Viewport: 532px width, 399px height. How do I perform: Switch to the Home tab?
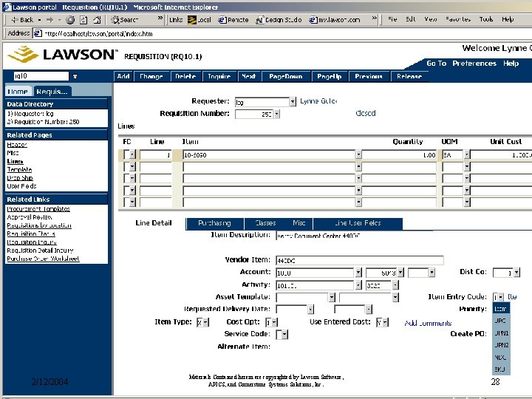coord(18,92)
